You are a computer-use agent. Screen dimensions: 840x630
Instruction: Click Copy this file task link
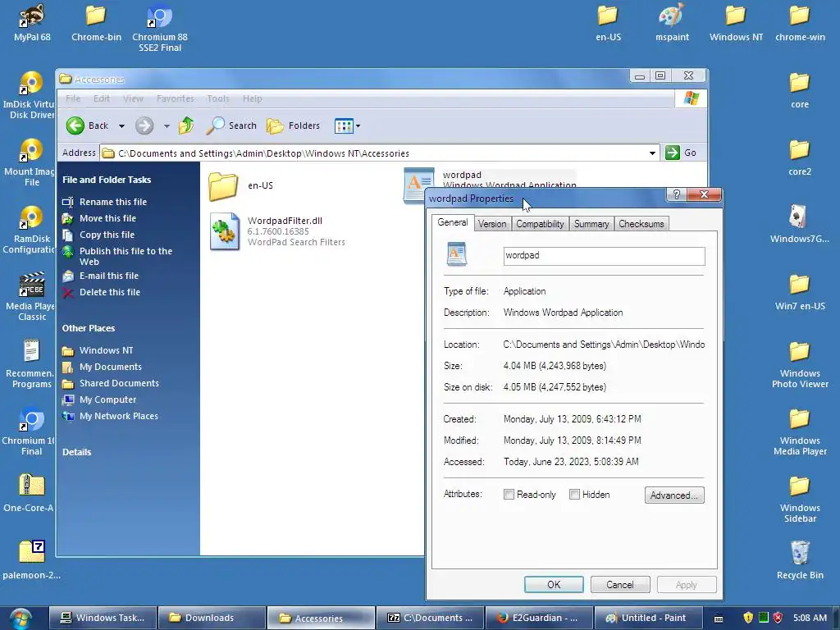[107, 235]
